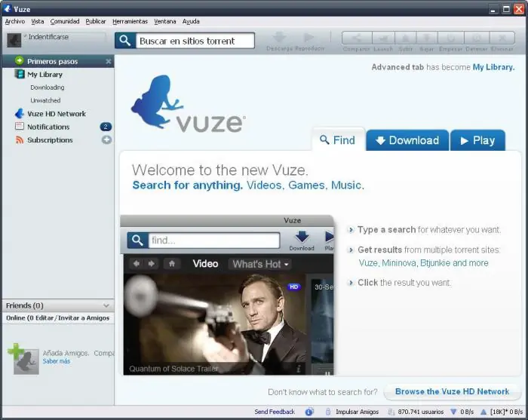
Task: Open the Archivo menu
Action: pos(15,21)
